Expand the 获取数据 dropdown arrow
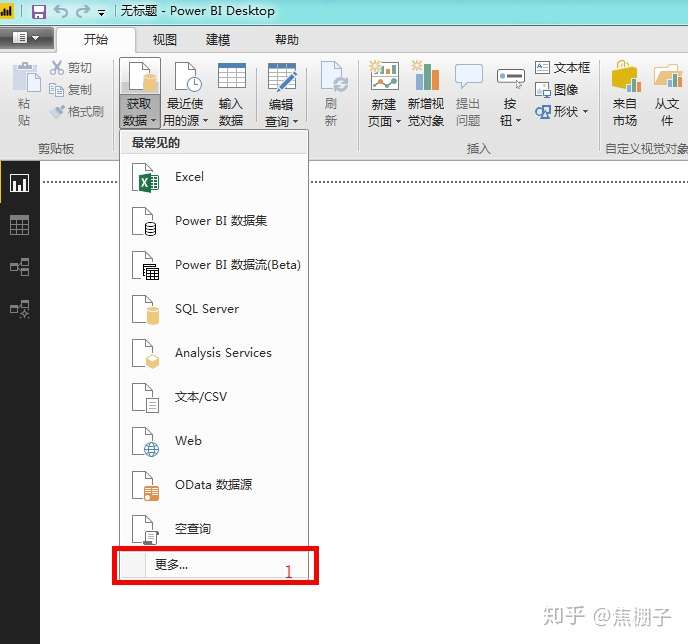688x644 pixels. coord(153,120)
